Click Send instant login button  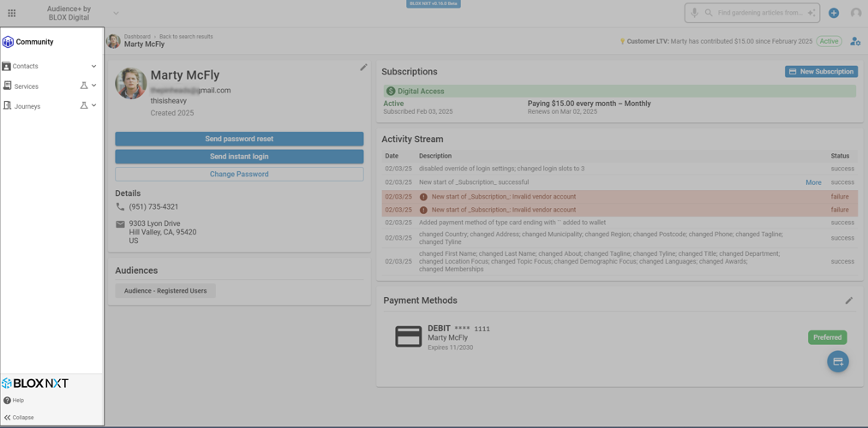click(x=239, y=157)
